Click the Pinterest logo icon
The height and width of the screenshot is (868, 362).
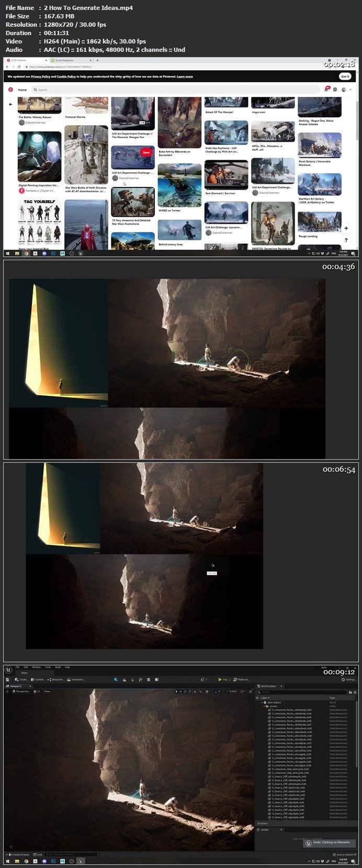click(10, 90)
